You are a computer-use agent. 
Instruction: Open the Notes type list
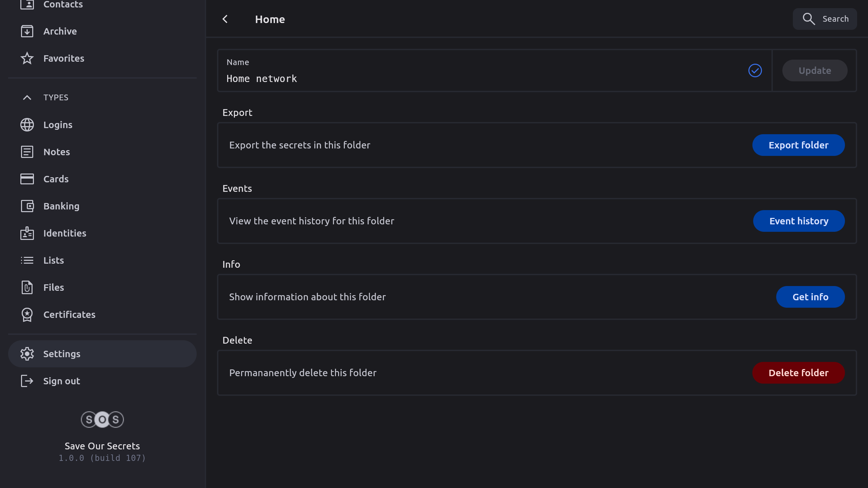(x=57, y=152)
